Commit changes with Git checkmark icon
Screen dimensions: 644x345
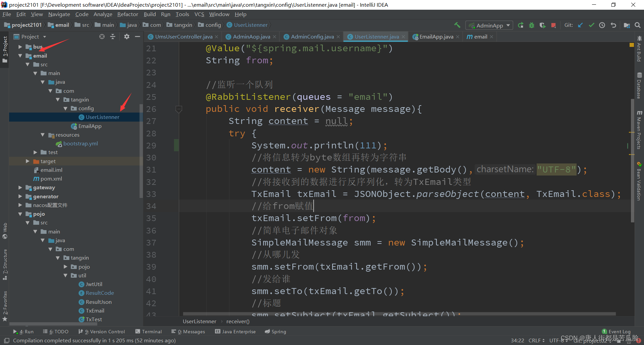point(591,25)
